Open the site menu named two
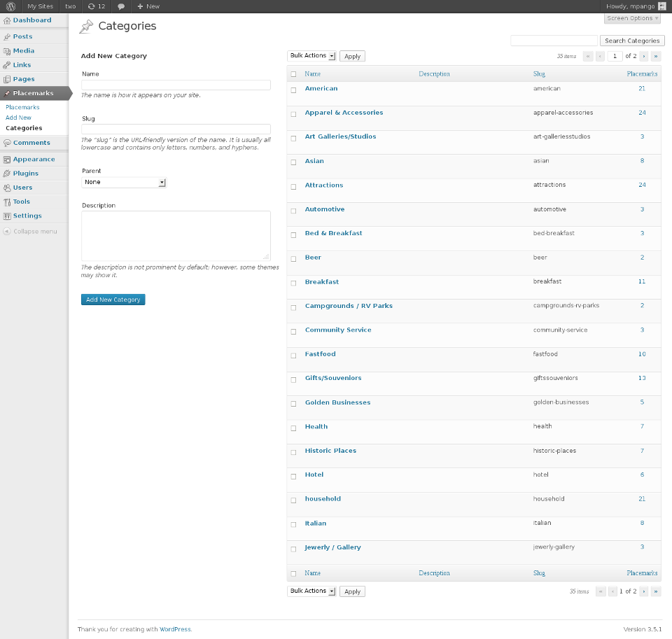 71,6
